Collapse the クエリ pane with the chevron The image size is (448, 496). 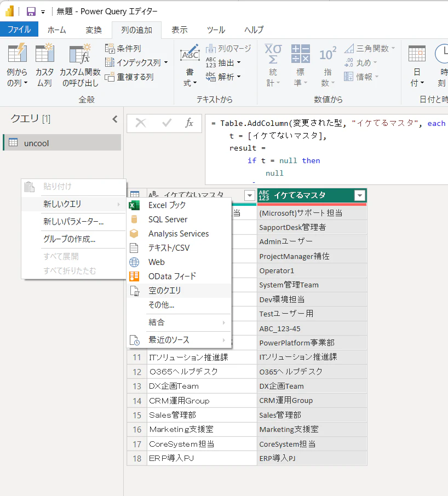point(115,119)
